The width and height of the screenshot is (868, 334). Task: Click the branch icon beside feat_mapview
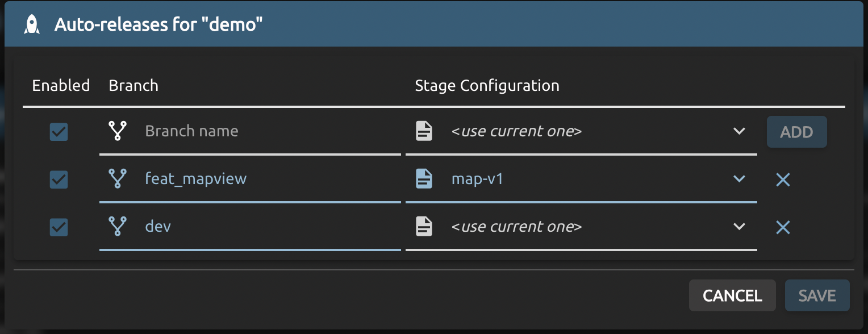[x=118, y=179]
